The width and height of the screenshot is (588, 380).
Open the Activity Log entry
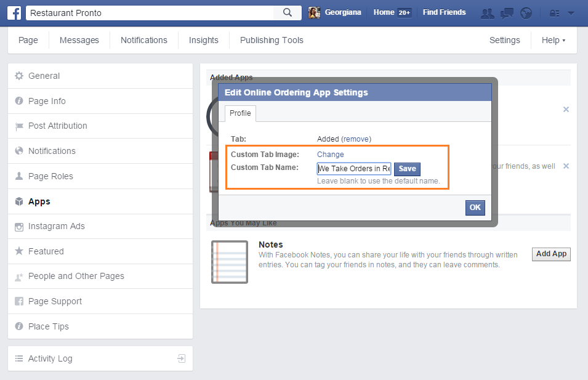(x=100, y=358)
